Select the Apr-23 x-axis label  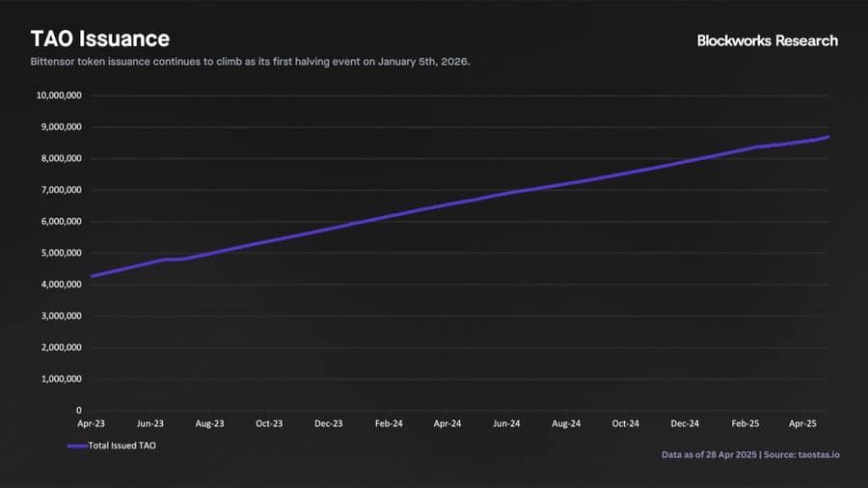(x=91, y=423)
